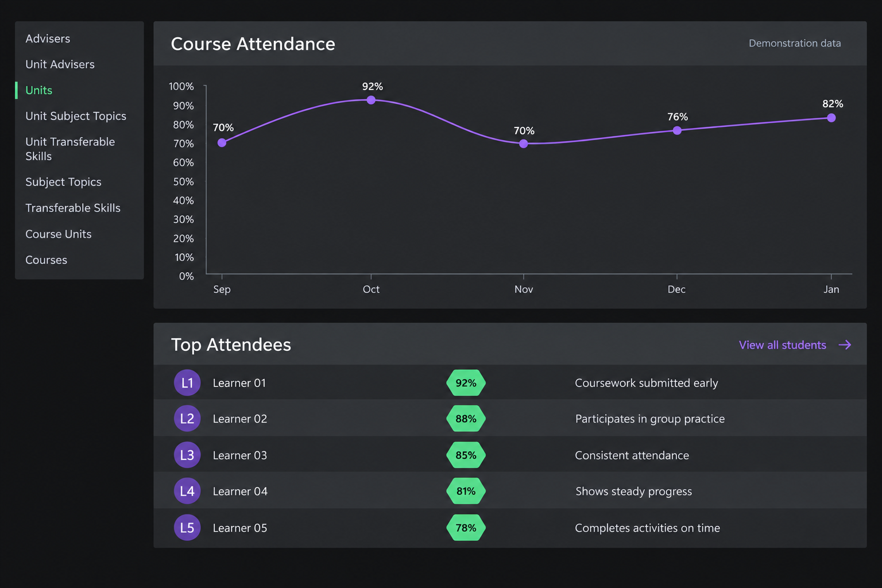This screenshot has height=588, width=882.
Task: Click the L4 avatar for Learner 04
Action: (187, 491)
